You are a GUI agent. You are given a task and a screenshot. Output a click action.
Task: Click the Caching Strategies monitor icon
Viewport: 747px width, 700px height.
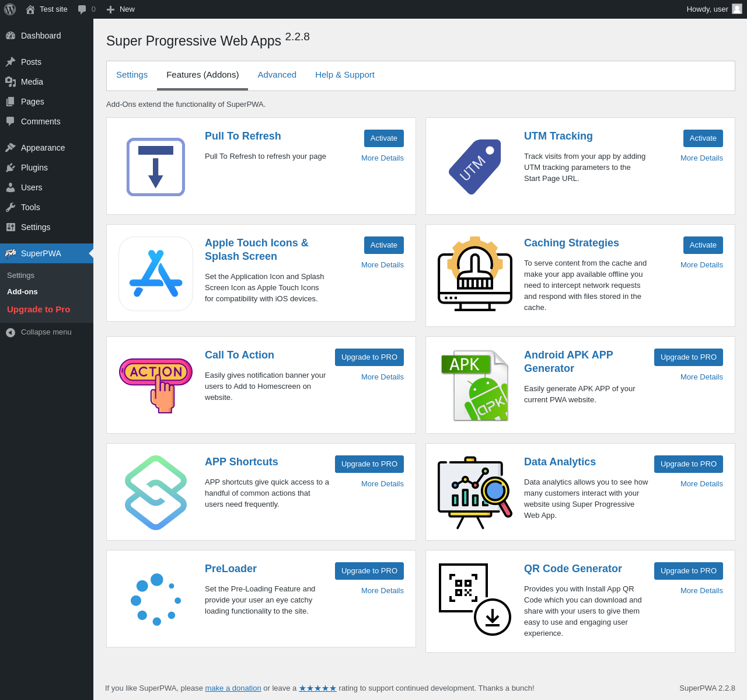point(475,274)
